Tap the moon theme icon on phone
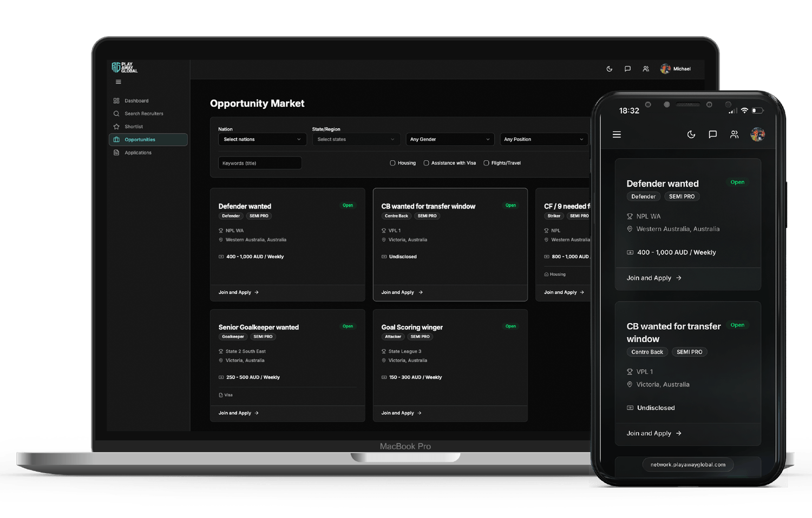Viewport: 812px width, 518px height. click(x=691, y=134)
